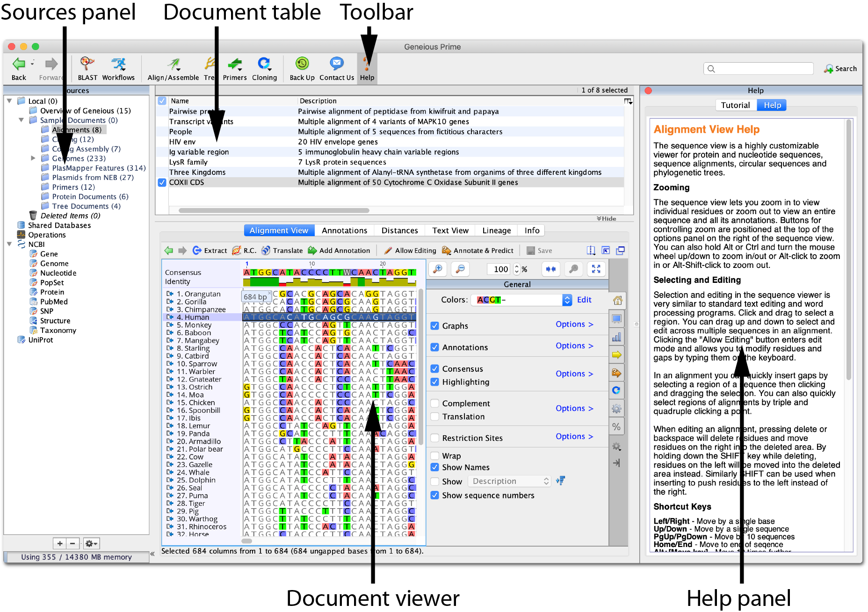868x612 pixels.
Task: Click the Help panel vertical scrollbar
Action: click(x=849, y=249)
